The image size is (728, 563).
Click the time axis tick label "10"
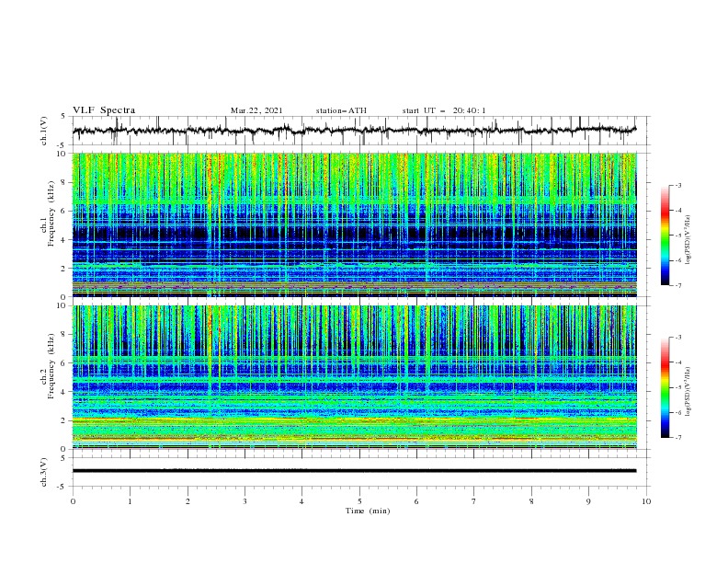646,501
